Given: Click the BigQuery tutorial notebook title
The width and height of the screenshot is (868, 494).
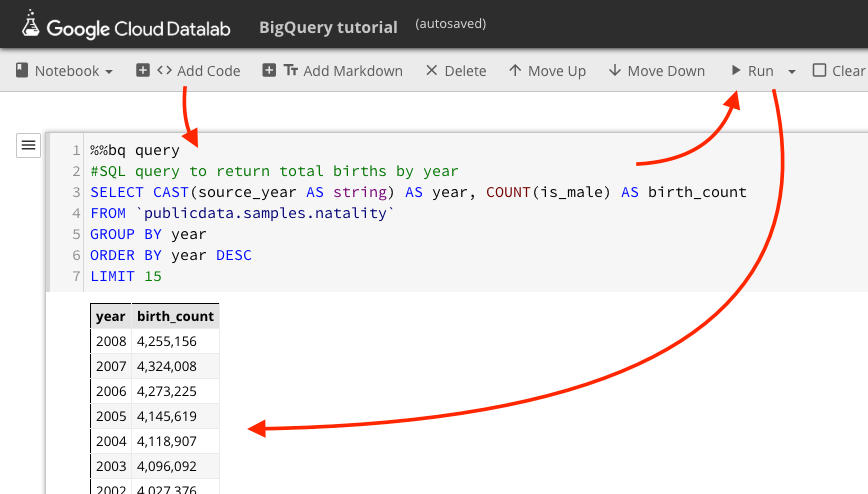Looking at the screenshot, I should click(x=328, y=28).
